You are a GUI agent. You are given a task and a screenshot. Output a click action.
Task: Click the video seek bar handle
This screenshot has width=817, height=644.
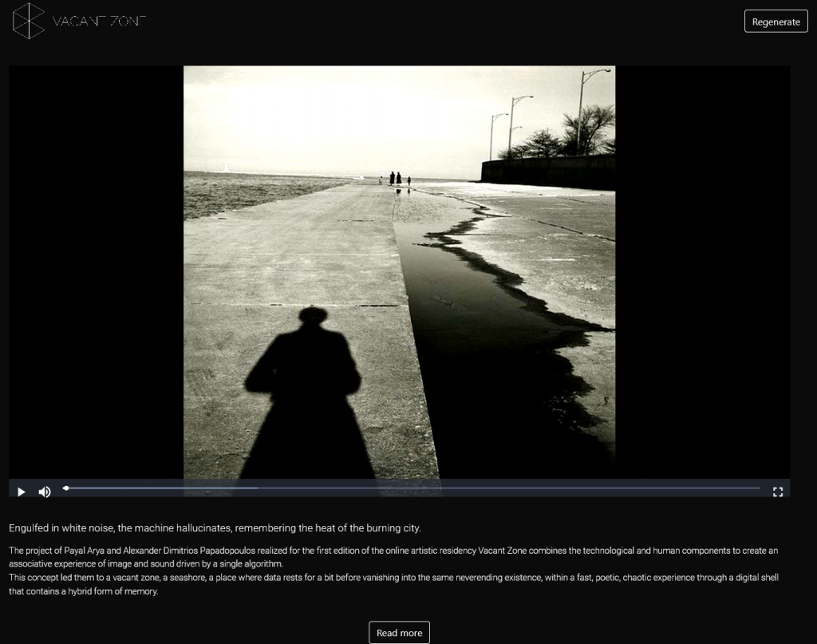point(66,488)
